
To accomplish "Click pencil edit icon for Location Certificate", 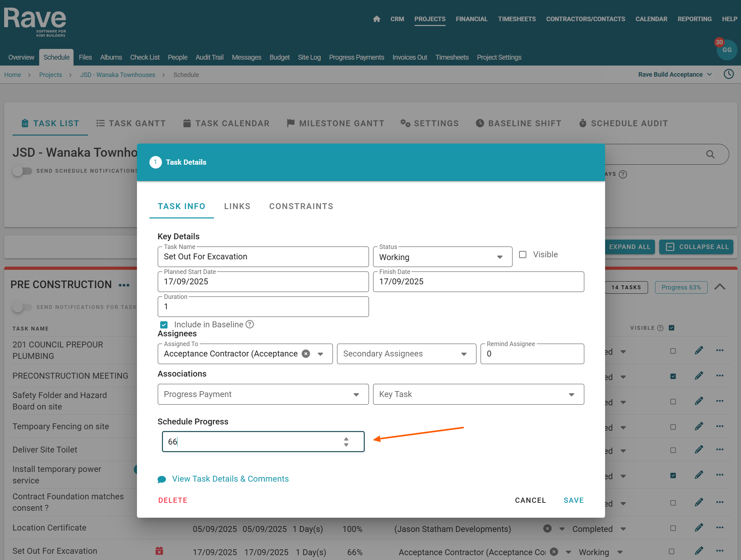I will click(699, 528).
